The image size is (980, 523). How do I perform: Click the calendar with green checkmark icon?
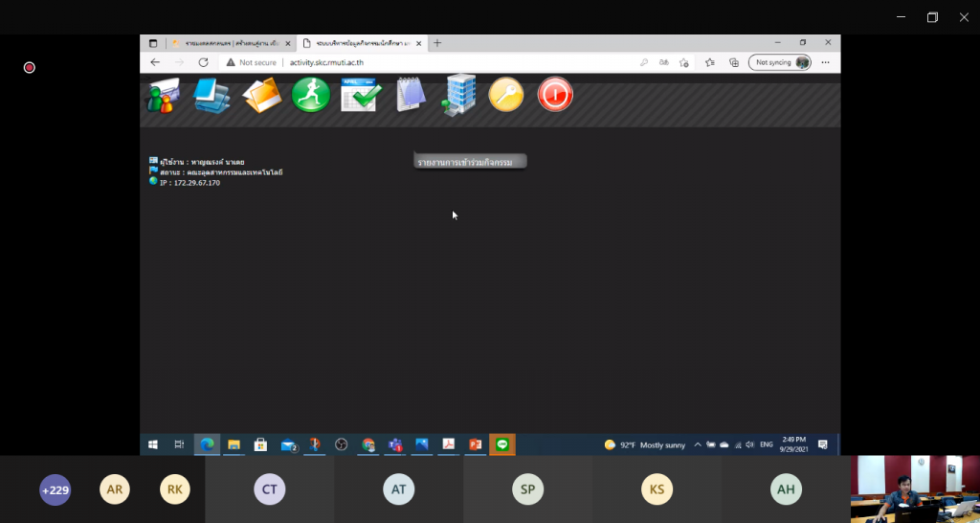pos(361,96)
